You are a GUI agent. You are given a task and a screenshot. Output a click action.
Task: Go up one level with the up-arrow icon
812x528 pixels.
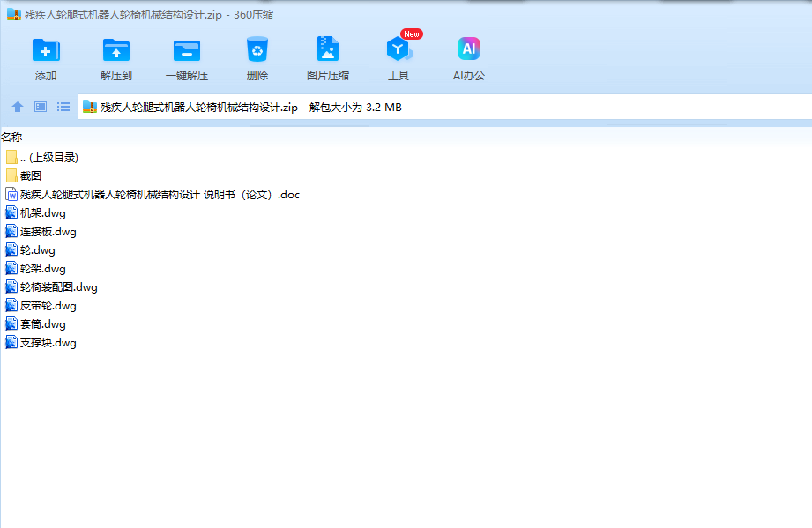[18, 107]
